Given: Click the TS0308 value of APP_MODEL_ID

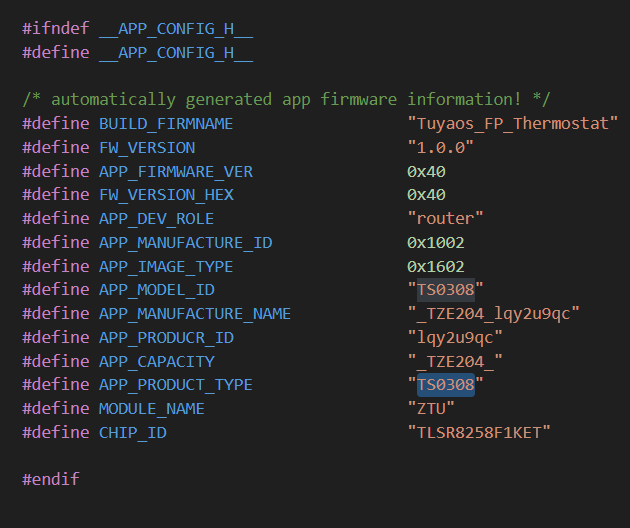Looking at the screenshot, I should tap(446, 289).
